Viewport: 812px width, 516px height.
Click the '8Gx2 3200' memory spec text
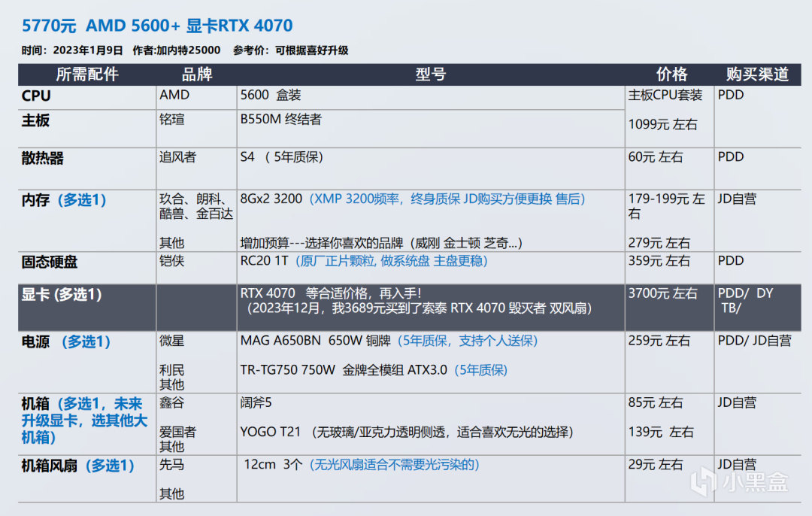[271, 199]
